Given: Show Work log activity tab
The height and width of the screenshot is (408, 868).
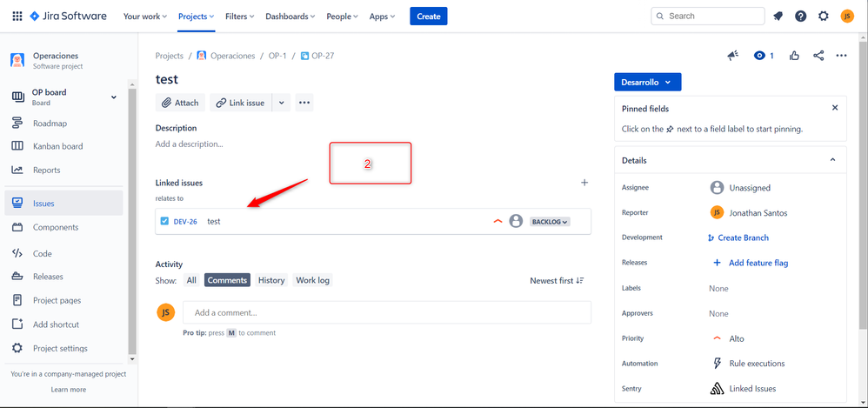Looking at the screenshot, I should point(313,280).
